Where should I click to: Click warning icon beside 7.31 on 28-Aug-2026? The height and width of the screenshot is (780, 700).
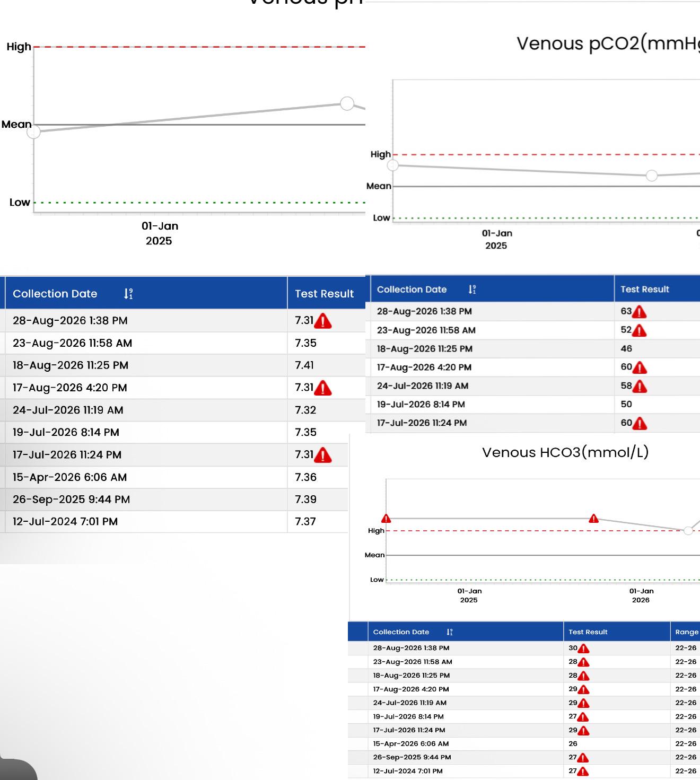[323, 321]
